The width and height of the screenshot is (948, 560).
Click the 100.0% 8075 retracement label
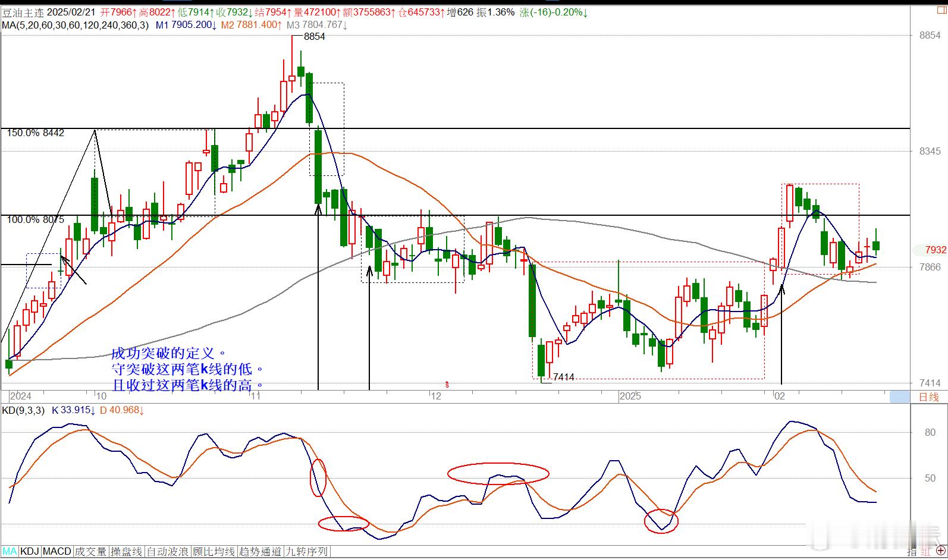tap(35, 220)
